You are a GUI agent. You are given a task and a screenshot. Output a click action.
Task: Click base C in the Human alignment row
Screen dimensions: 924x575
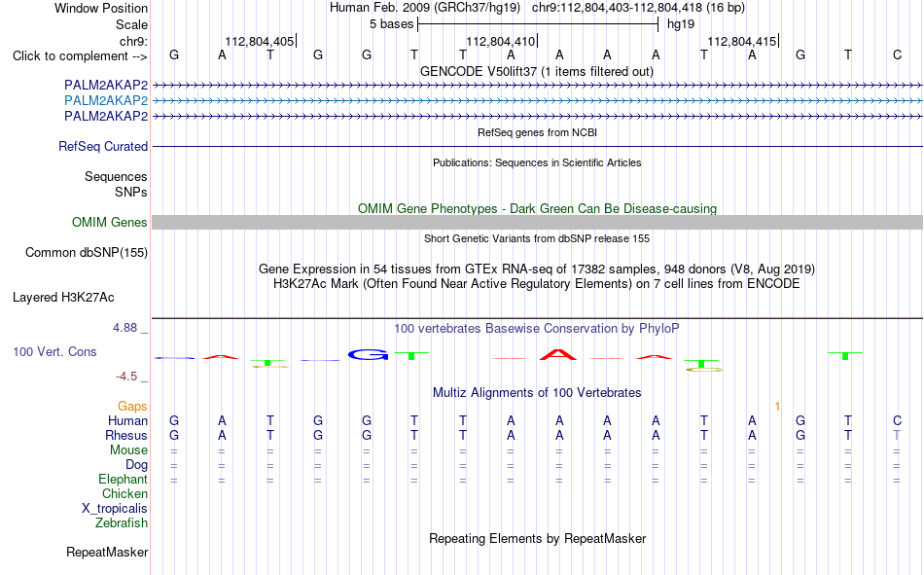click(897, 421)
